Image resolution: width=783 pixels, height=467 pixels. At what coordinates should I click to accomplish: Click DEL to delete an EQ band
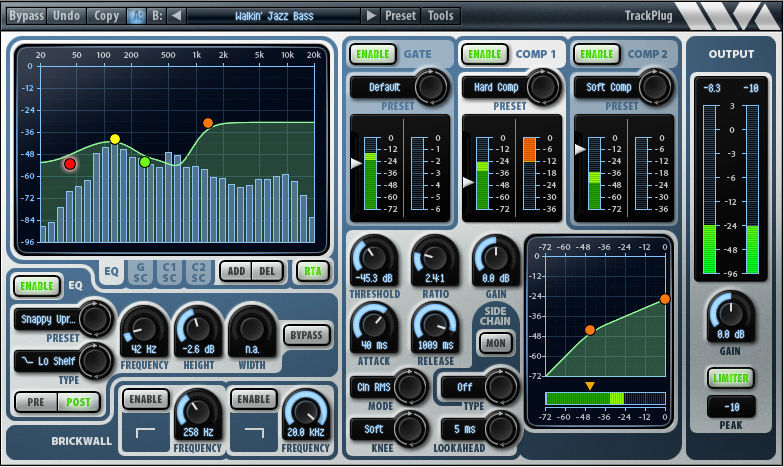[267, 271]
